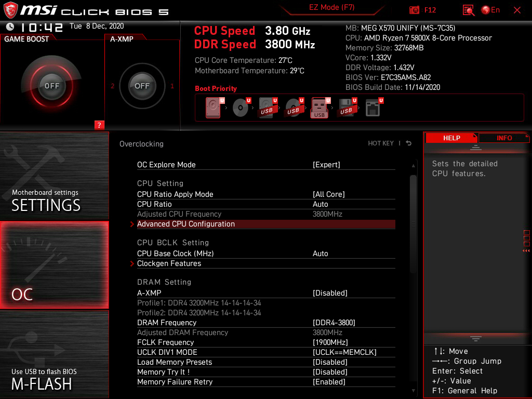The image size is (532, 399).
Task: Open the OC overclocking section
Action: [54, 265]
